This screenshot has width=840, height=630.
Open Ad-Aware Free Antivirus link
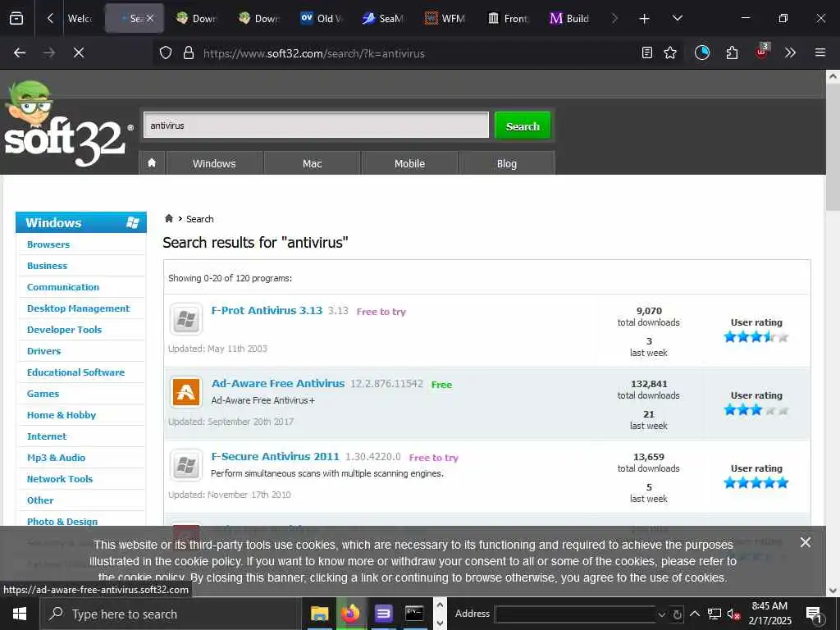click(x=278, y=384)
